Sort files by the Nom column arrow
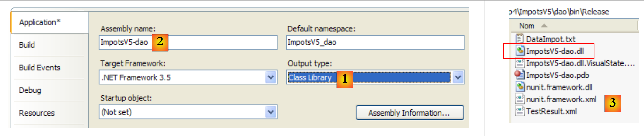The height and width of the screenshot is (136, 644). pos(544,26)
